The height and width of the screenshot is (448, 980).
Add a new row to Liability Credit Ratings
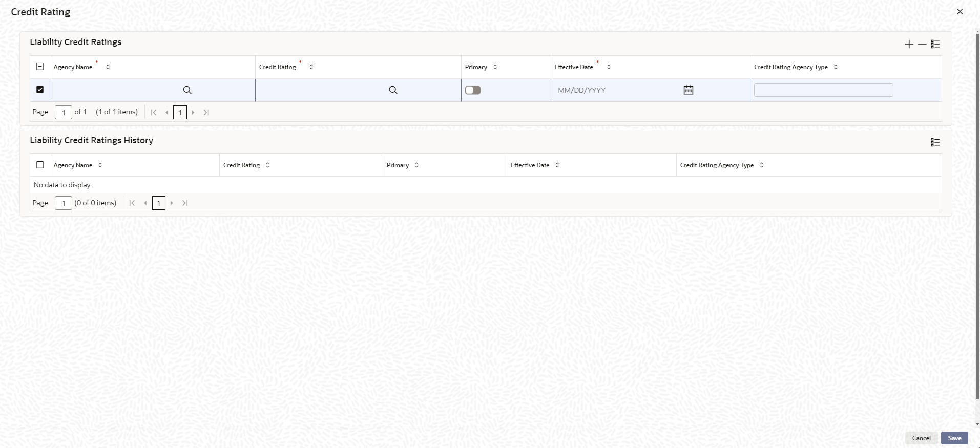click(x=909, y=45)
